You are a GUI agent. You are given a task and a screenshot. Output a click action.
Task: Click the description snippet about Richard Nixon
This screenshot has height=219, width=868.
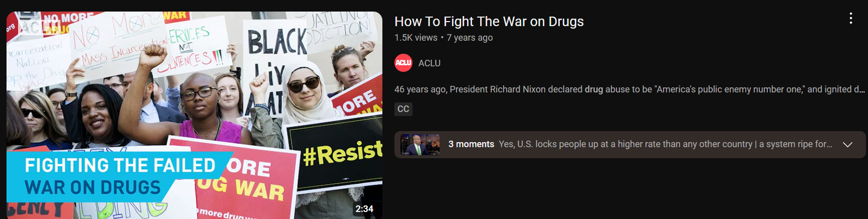coord(629,89)
